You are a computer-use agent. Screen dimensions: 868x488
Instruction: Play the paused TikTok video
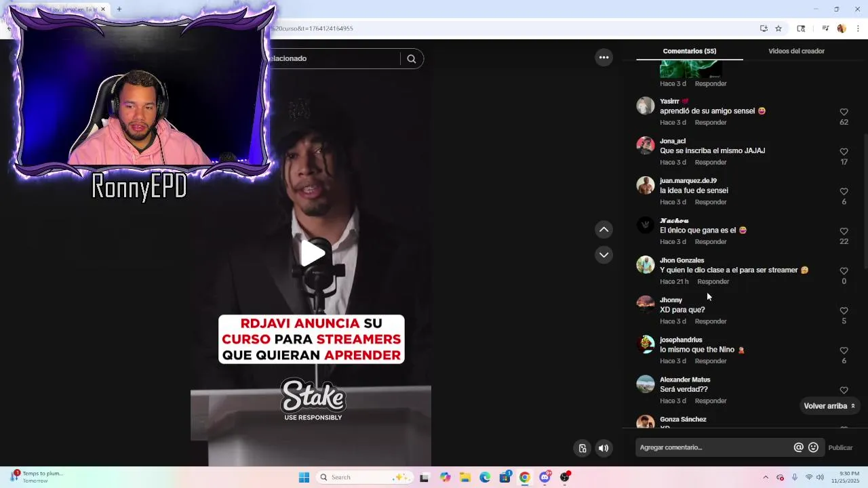click(313, 253)
